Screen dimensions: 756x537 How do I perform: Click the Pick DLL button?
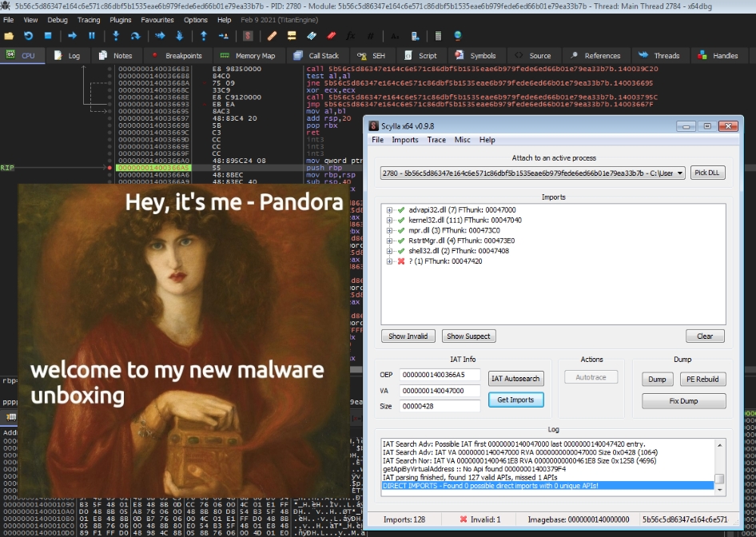(707, 173)
